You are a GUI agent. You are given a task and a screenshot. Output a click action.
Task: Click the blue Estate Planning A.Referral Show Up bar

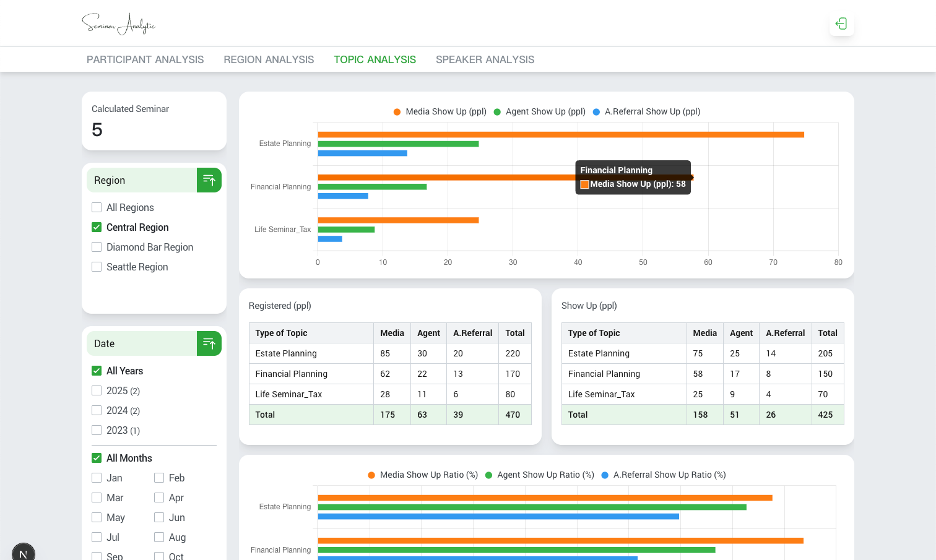[x=362, y=153]
